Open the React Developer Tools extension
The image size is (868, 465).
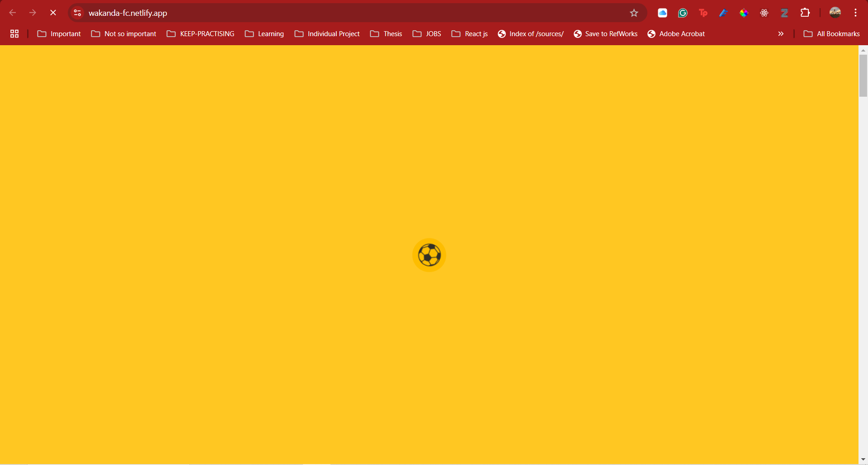[764, 13]
